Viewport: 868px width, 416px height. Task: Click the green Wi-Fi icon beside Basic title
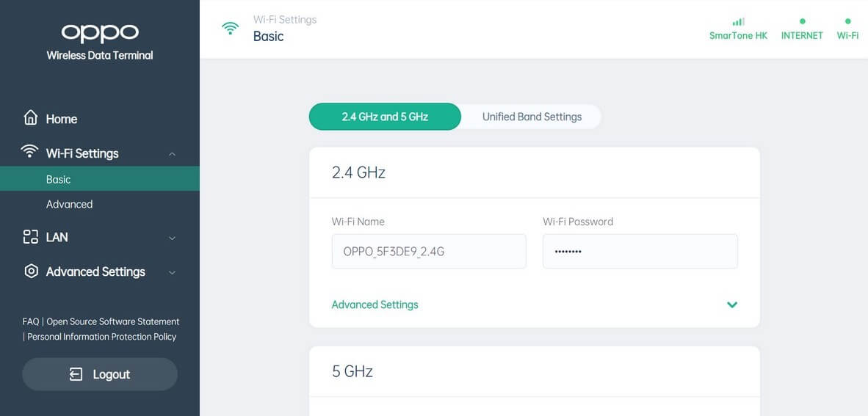point(231,29)
